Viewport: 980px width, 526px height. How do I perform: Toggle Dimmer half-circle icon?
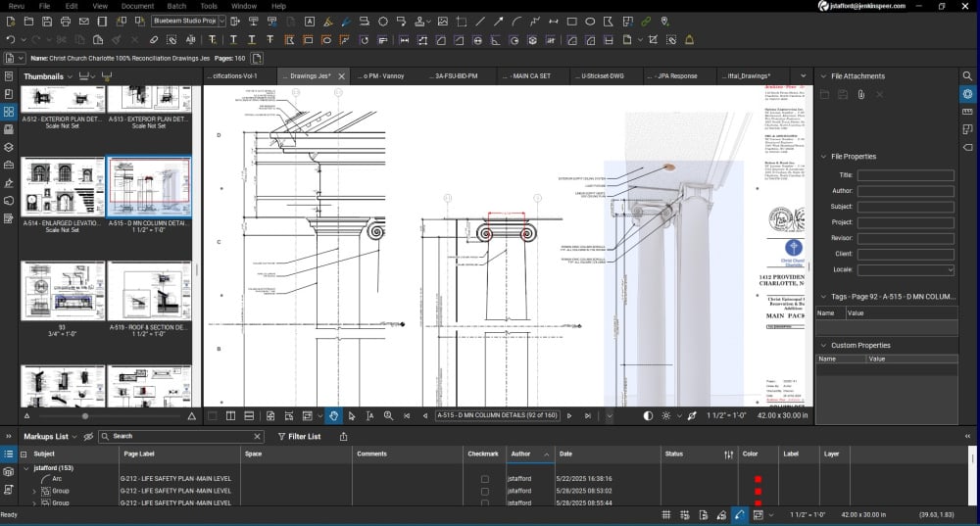[648, 415]
